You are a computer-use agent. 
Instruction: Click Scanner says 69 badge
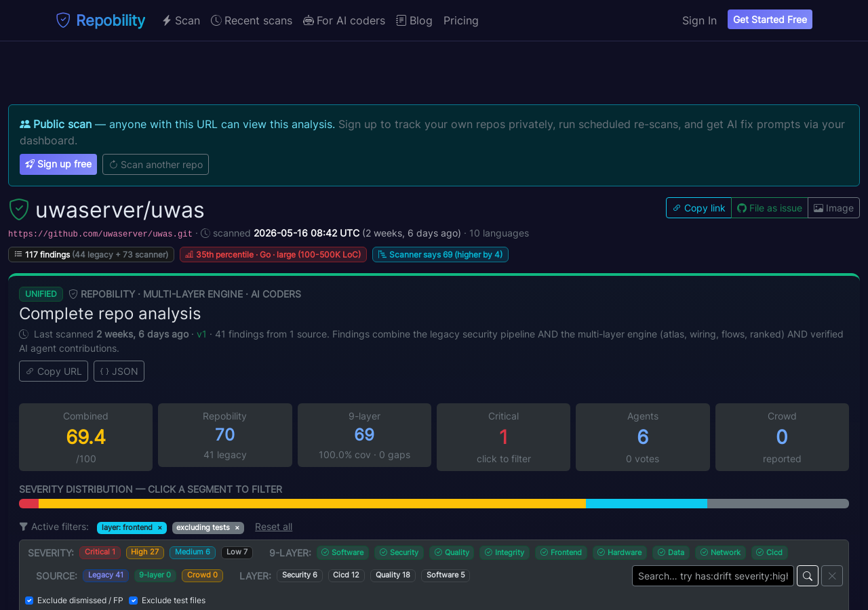(x=440, y=255)
